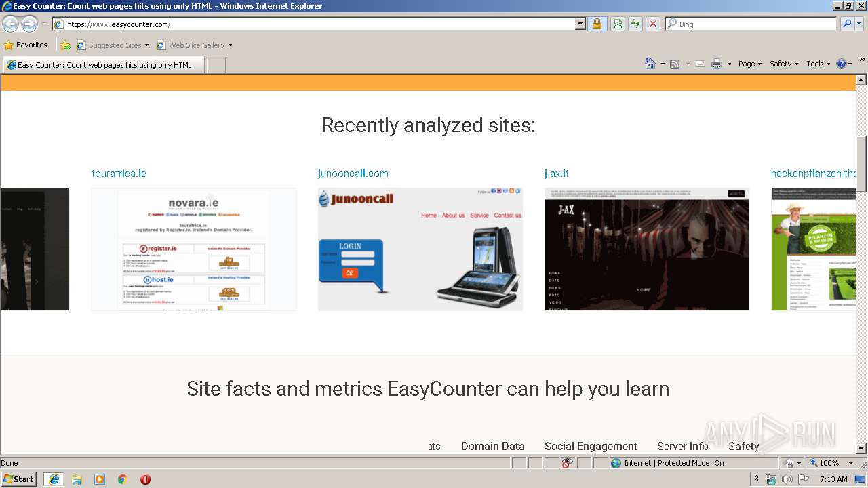Screen dimensions: 868x488
Task: Open the recent pages dropdown arrow
Action: coord(44,24)
